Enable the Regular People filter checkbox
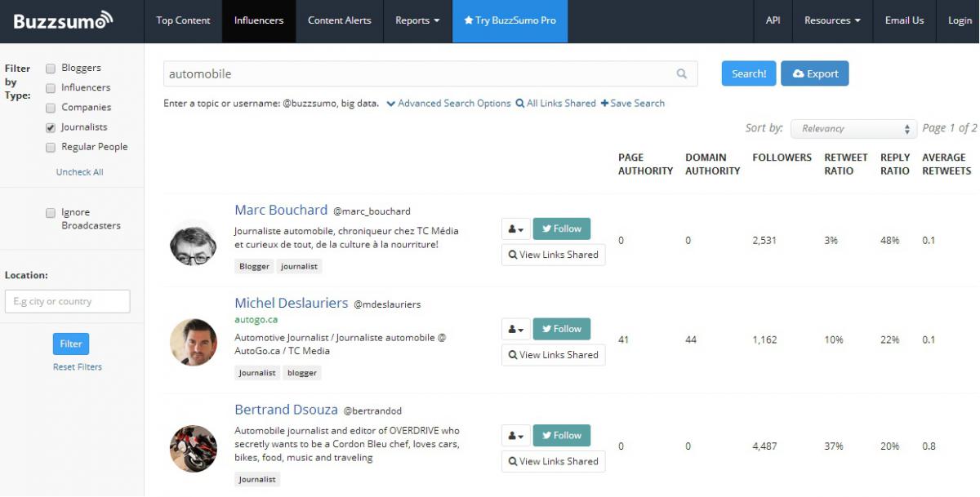Screen dimensions: 980x497 (x=51, y=147)
